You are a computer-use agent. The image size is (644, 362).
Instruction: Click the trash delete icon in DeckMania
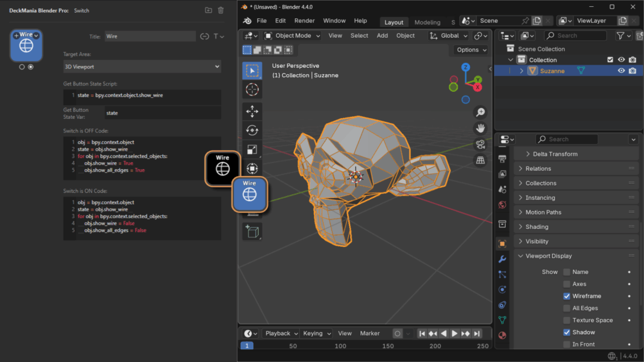pos(221,10)
